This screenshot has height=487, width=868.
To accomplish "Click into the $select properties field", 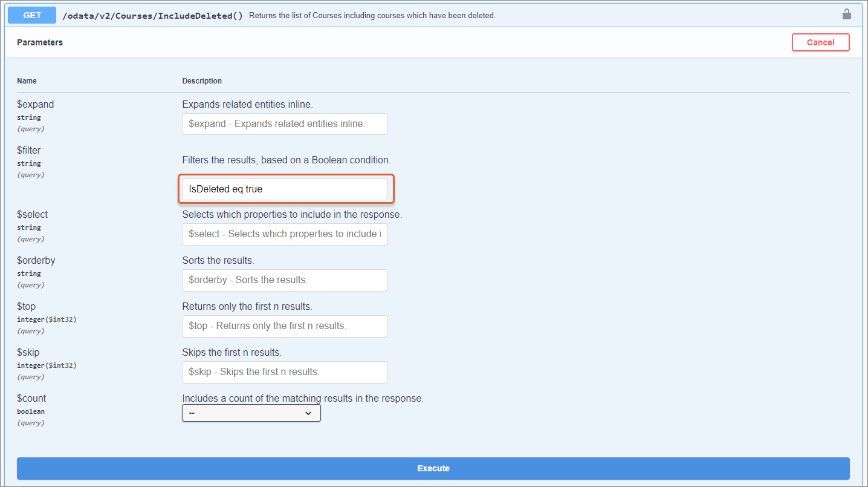I will click(x=284, y=234).
